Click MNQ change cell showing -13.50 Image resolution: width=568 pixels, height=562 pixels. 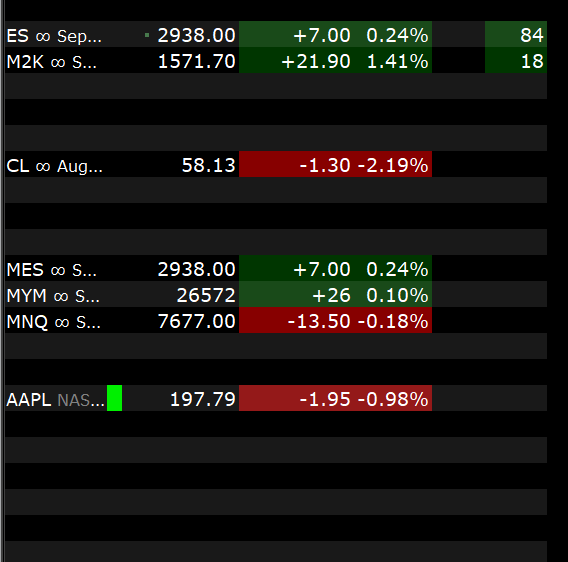(x=319, y=321)
